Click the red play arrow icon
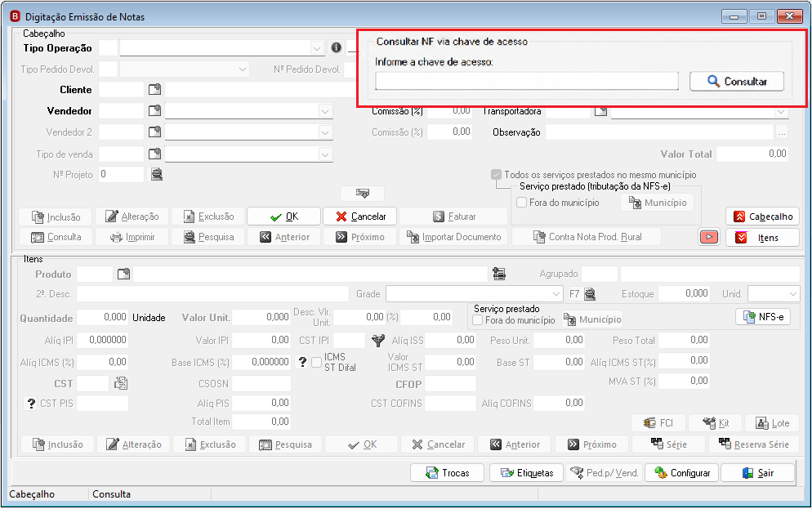812x509 pixels. pyautogui.click(x=709, y=237)
